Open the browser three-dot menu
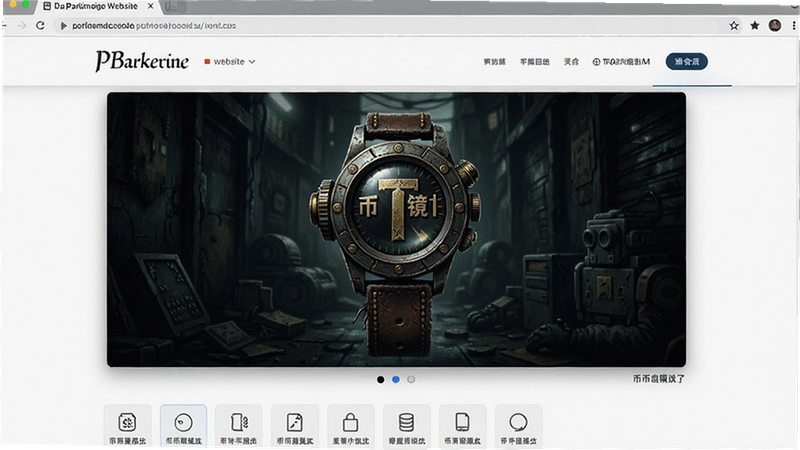Image resolution: width=800 pixels, height=450 pixels. (794, 26)
